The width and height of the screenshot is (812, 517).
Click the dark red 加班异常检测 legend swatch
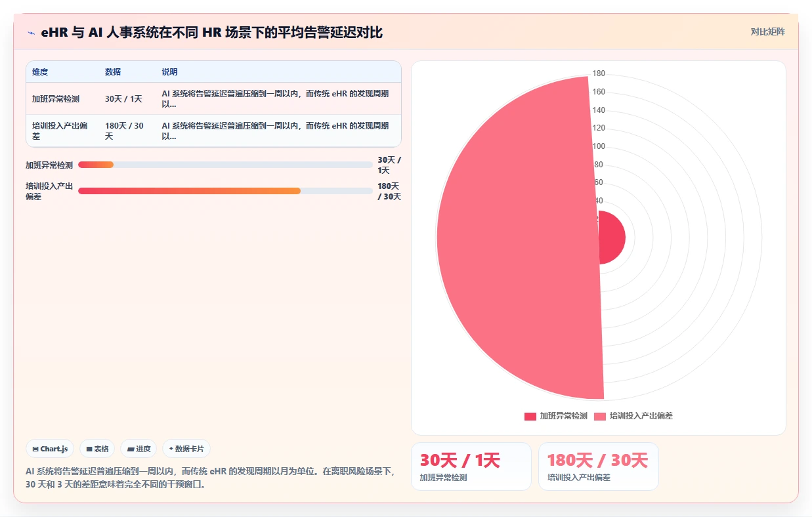[530, 416]
